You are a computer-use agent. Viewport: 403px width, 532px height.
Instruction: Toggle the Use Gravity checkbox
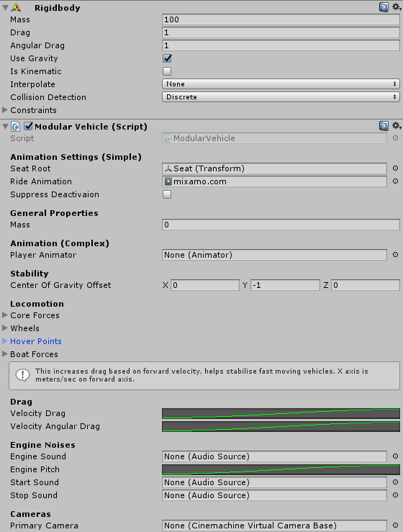point(167,58)
